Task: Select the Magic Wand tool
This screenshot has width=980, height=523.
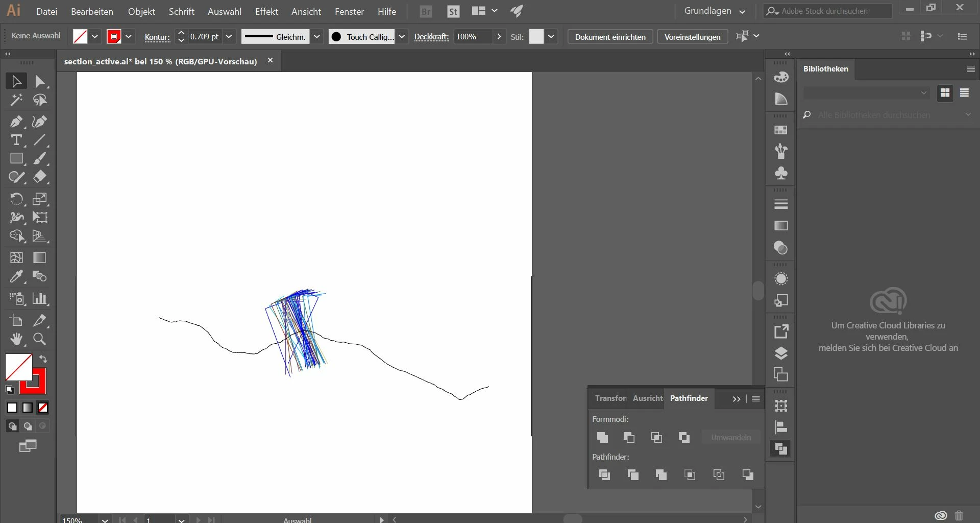Action: click(16, 100)
